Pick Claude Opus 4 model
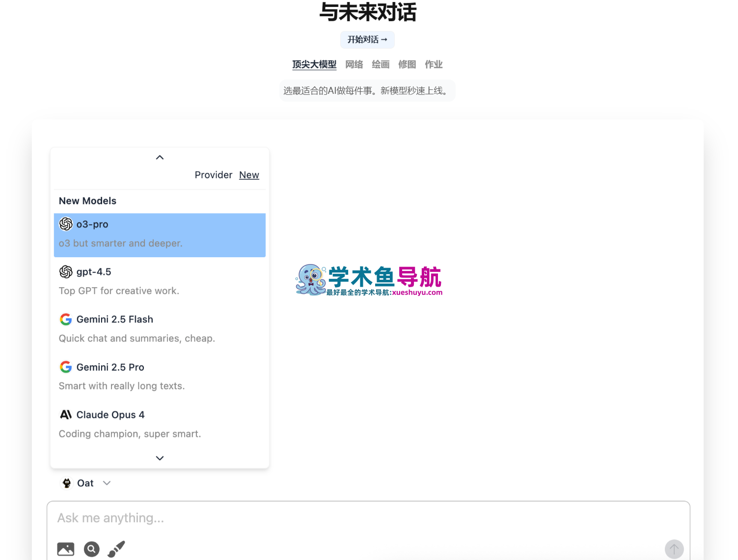 click(160, 424)
